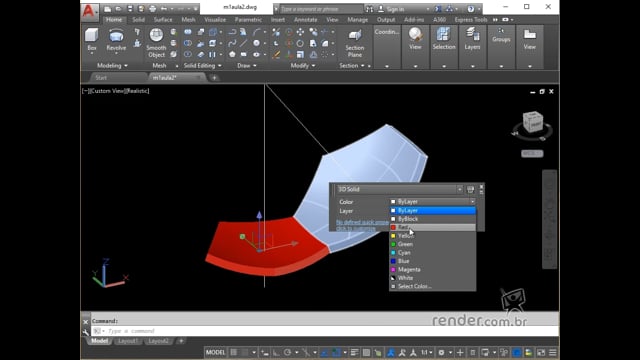Click the Smooth Object mesh tool
Image resolution: width=640 pixels, height=360 pixels.
point(156,43)
